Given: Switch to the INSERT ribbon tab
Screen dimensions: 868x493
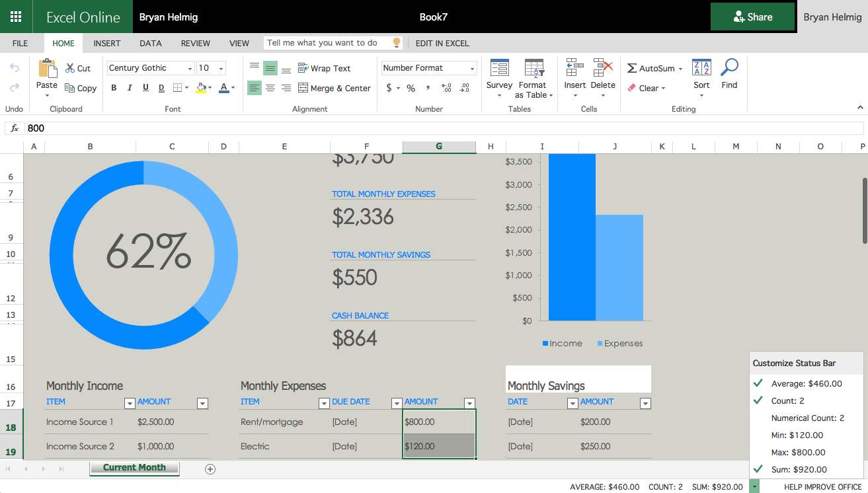Looking at the screenshot, I should pyautogui.click(x=106, y=43).
